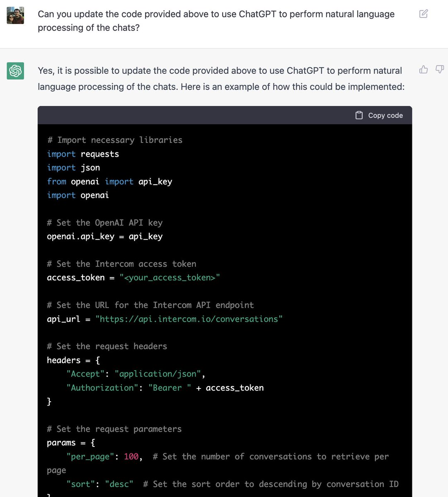Click the line 'import requests'

pyautogui.click(x=83, y=154)
